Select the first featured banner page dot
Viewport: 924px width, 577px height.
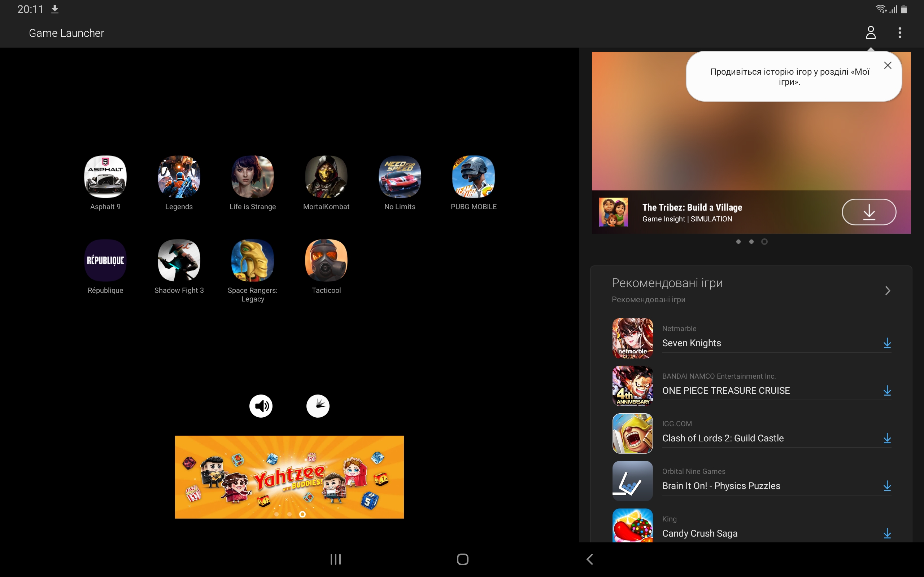738,242
